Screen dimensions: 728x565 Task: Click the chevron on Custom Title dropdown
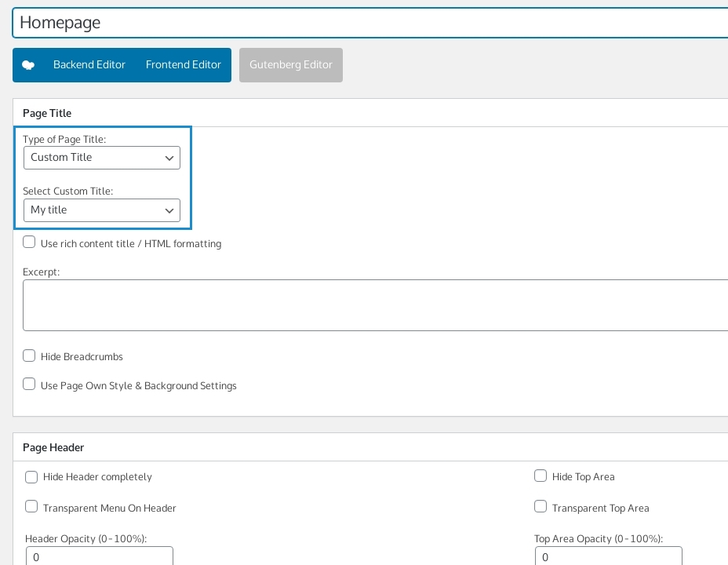(x=169, y=159)
